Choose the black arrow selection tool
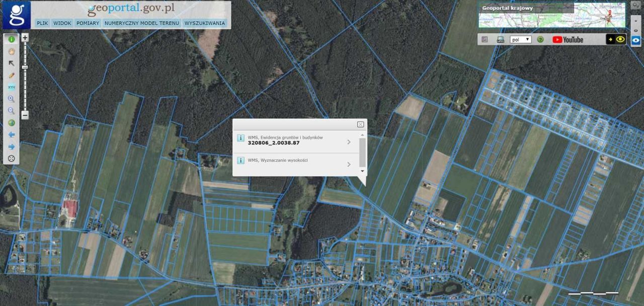 11,63
